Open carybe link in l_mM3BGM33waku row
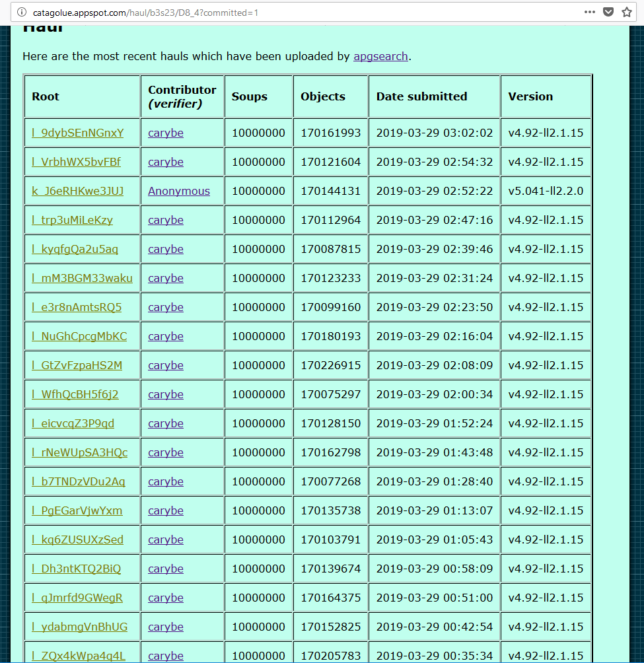This screenshot has height=663, width=644. [x=166, y=278]
